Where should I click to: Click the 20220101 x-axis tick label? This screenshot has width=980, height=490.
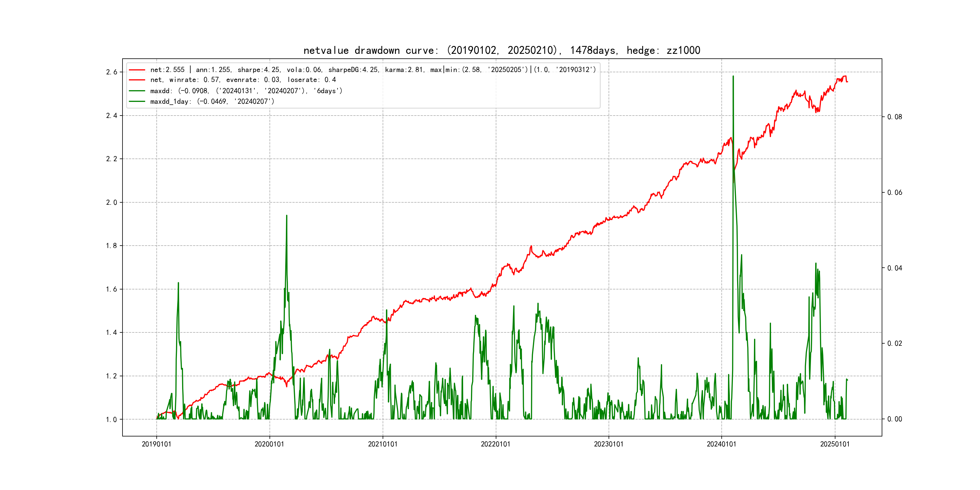[495, 444]
